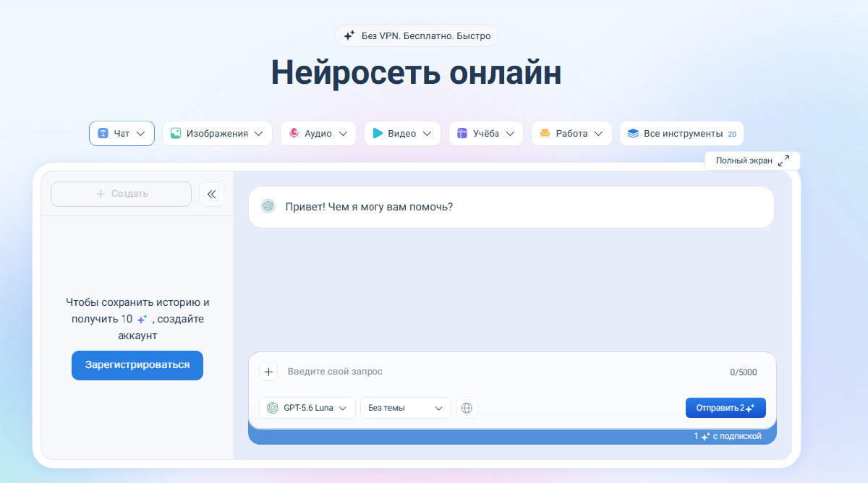Open the Изображения category dropdown
This screenshot has height=483, width=868.
coord(217,133)
